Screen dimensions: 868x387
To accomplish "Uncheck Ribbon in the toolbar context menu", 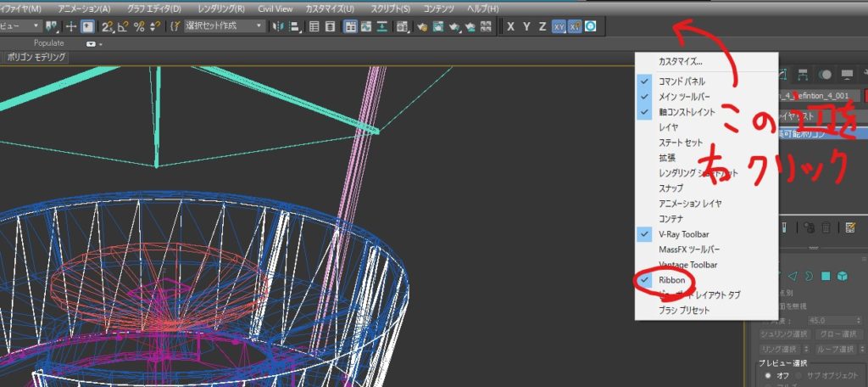I will [670, 279].
